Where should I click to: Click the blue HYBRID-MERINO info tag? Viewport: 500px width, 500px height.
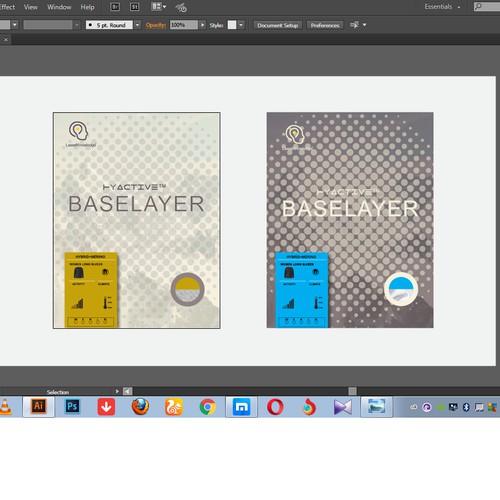tap(302, 290)
